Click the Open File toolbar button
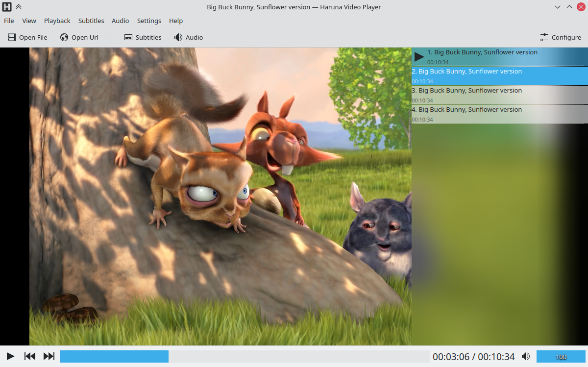 pos(27,37)
